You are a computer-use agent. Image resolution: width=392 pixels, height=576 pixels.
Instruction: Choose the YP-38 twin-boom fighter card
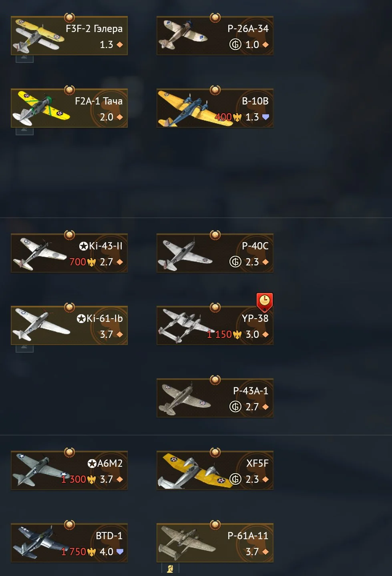pyautogui.click(x=215, y=325)
